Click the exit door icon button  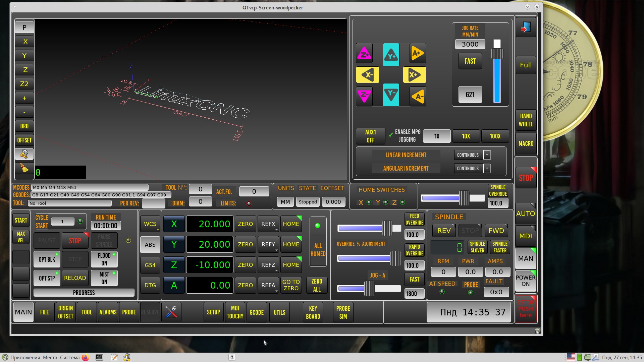(526, 27)
